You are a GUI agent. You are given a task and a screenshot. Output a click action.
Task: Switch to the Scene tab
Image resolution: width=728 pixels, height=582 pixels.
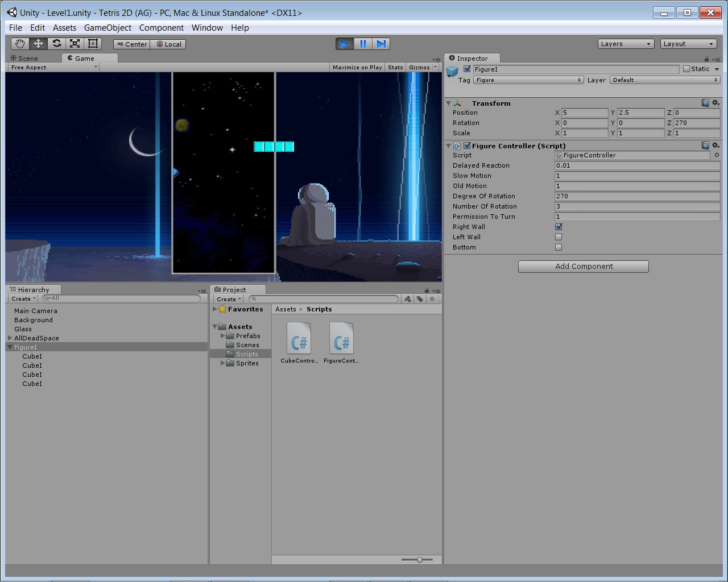pos(24,59)
